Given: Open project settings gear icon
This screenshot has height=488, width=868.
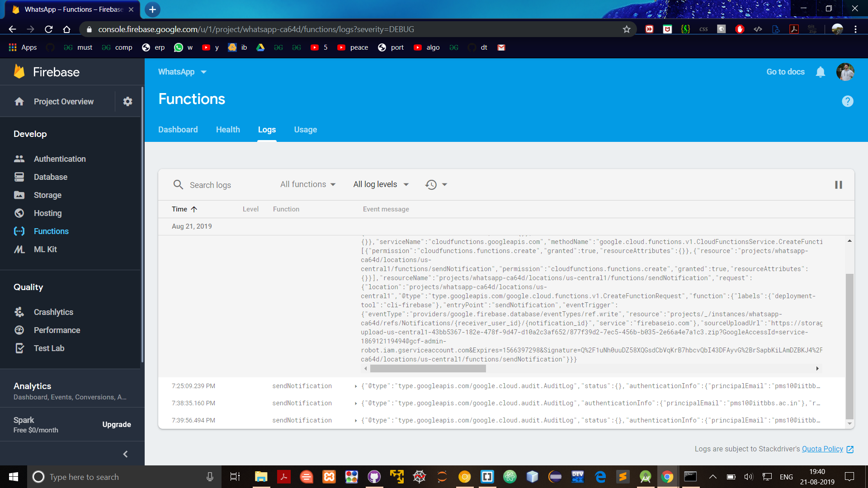Looking at the screenshot, I should click(128, 102).
